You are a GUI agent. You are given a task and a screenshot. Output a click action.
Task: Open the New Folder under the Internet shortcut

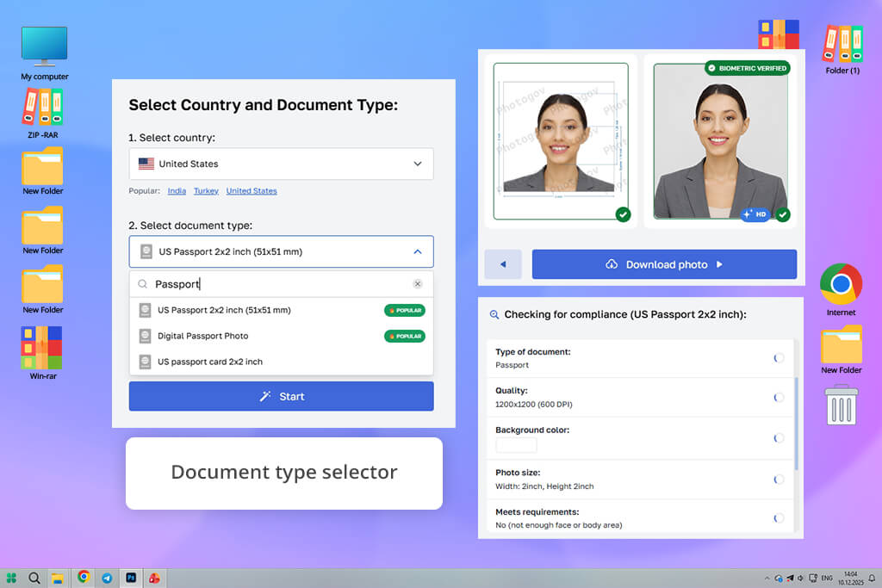(841, 350)
